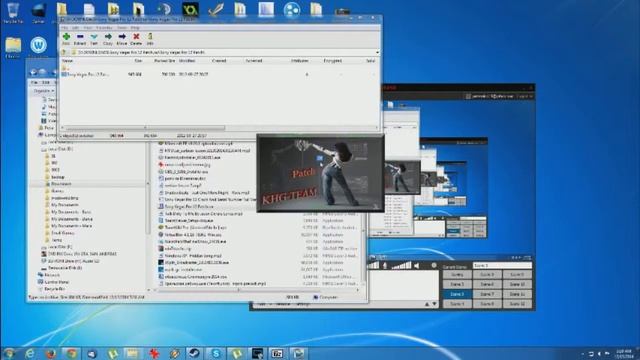640x360 pixels.
Task: Sort 7-Zip list by Accessed column
Action: pos(253,60)
